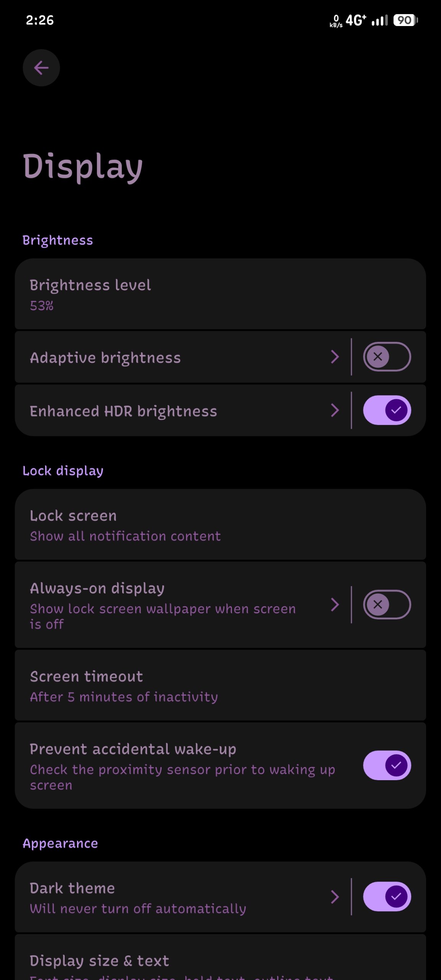Open the Lock screen settings item

[220, 524]
